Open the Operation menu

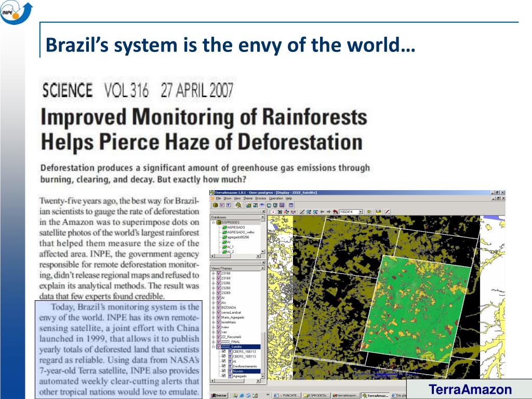coord(276,198)
